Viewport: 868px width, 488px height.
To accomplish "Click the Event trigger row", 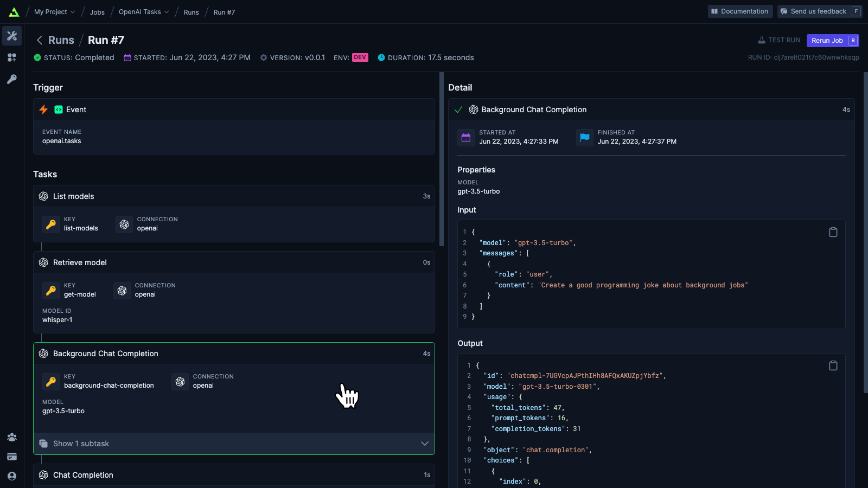I will [x=234, y=110].
